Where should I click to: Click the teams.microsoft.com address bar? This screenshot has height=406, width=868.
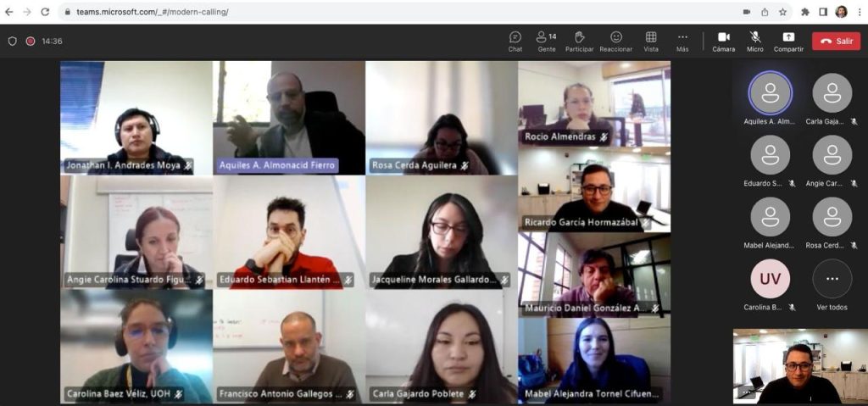pyautogui.click(x=387, y=12)
